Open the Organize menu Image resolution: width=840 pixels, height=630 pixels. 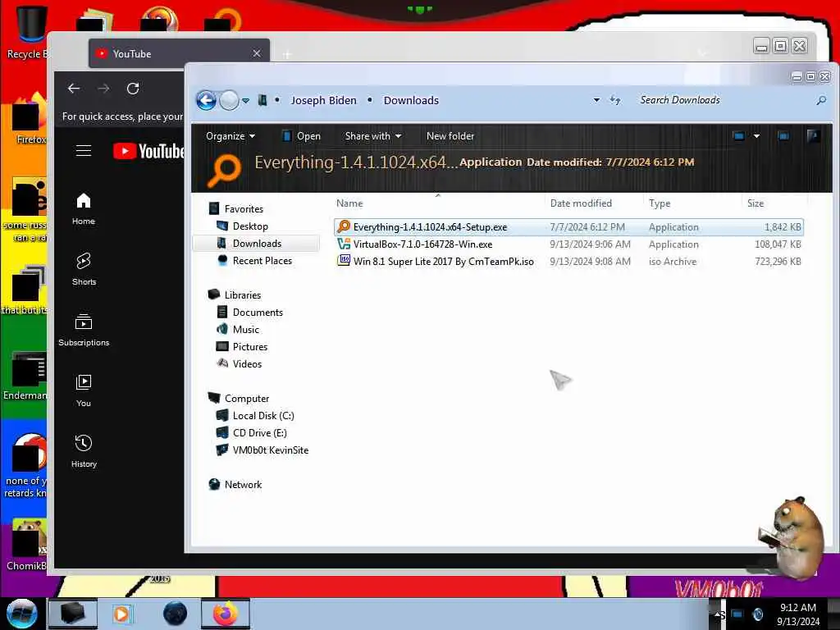(231, 136)
